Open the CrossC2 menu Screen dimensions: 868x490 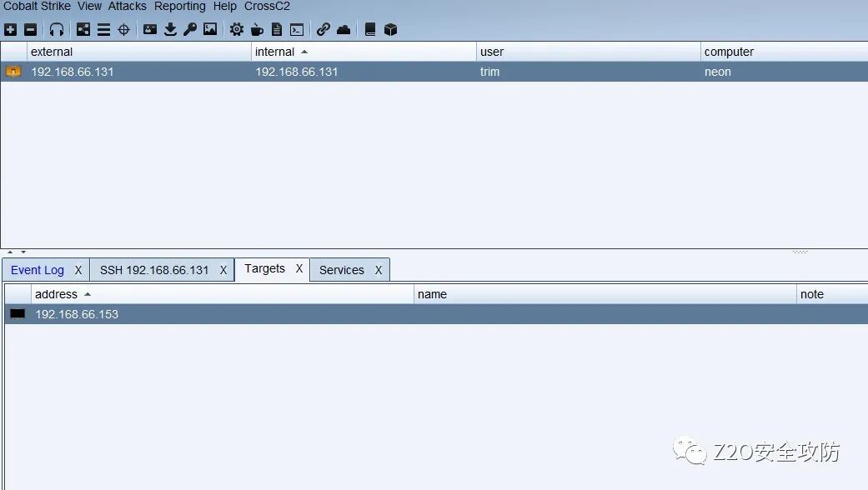268,6
